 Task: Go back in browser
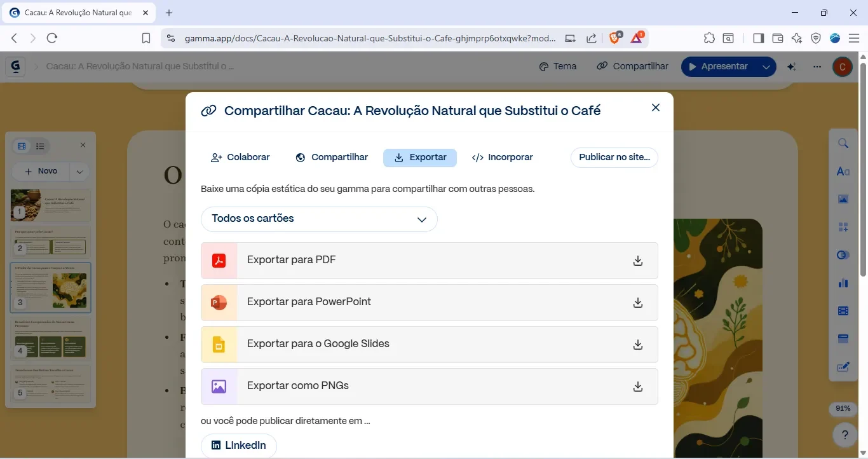pos(14,38)
